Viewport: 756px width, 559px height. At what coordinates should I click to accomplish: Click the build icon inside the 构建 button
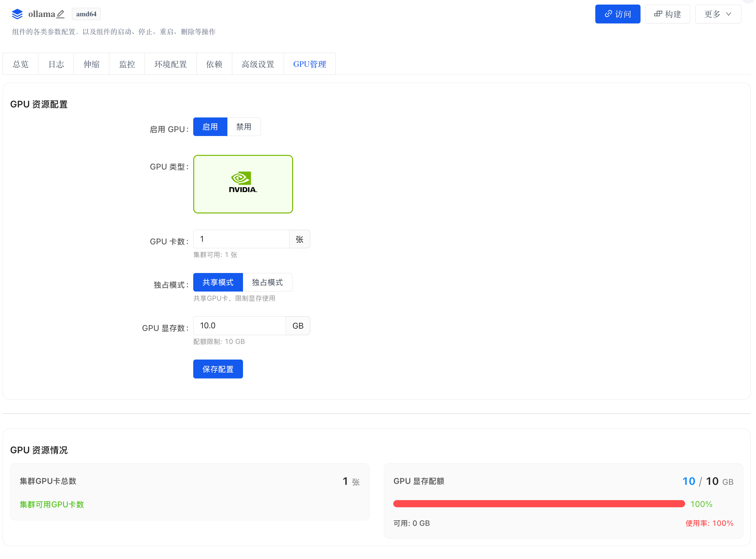point(657,14)
